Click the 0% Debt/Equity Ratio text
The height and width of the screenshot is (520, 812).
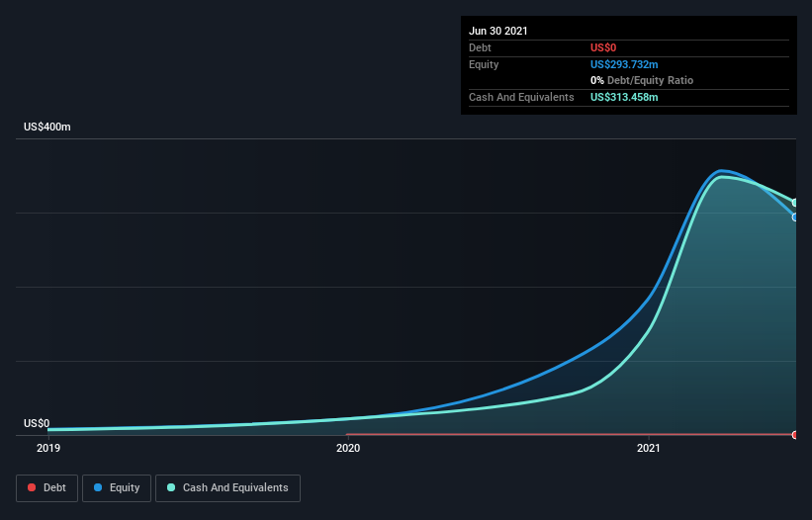(642, 80)
